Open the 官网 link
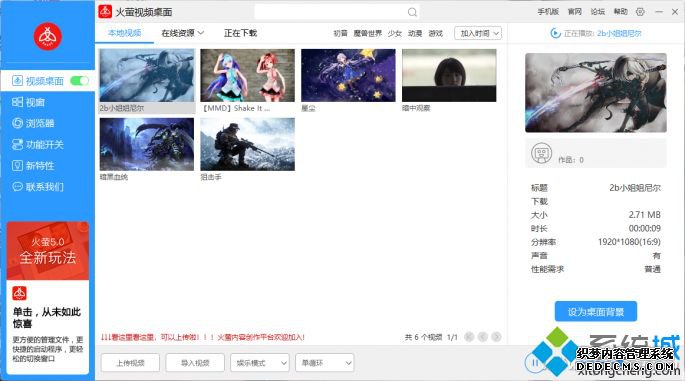This screenshot has width=685, height=381. (x=574, y=12)
